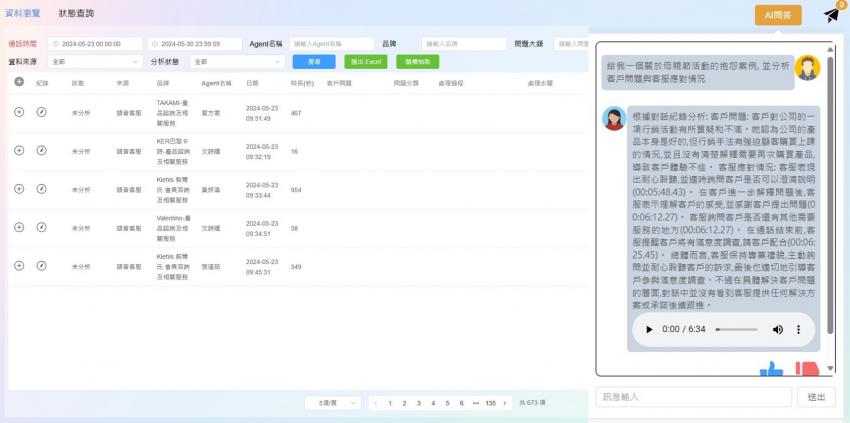Switch to the 狀態查詢 tab

[76, 14]
